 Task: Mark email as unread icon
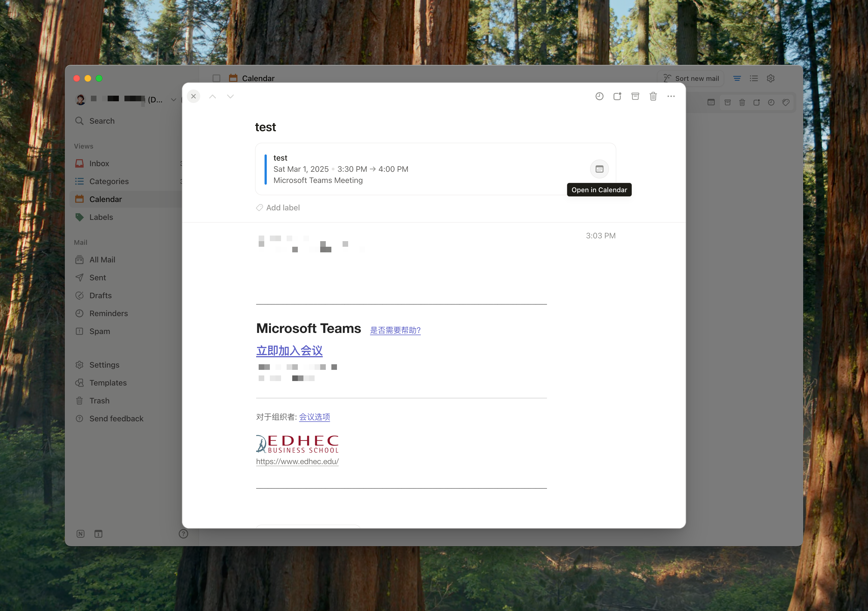coord(617,97)
